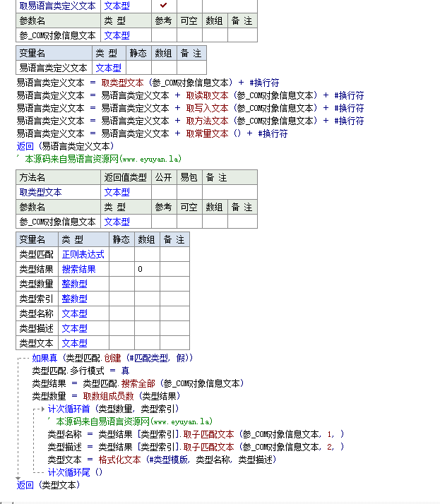Click the 正则表达式 type cell
Viewport: 440px width, 504px height.
click(x=83, y=254)
